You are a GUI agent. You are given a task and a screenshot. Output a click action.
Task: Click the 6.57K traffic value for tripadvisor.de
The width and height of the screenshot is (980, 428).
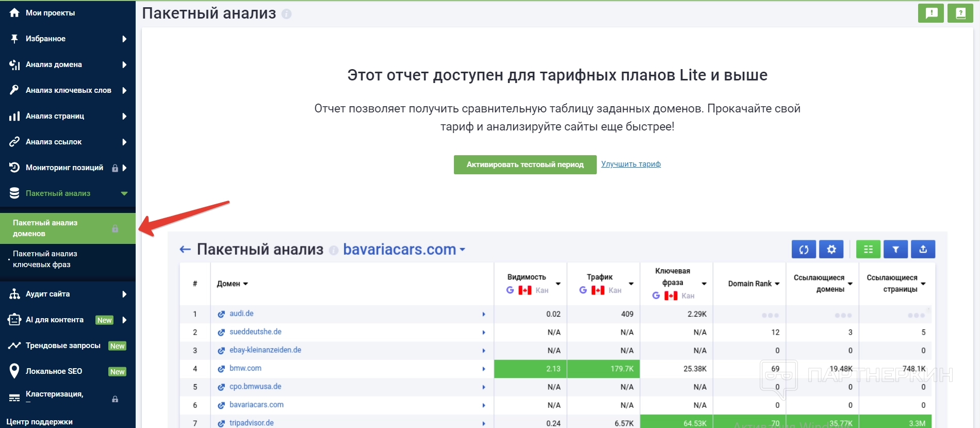tap(624, 423)
